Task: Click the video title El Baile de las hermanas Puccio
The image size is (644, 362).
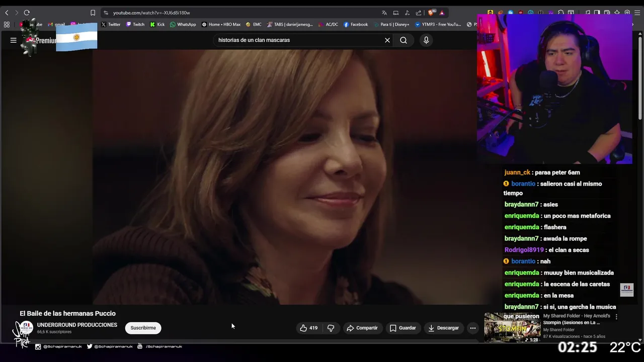Action: coord(68,313)
